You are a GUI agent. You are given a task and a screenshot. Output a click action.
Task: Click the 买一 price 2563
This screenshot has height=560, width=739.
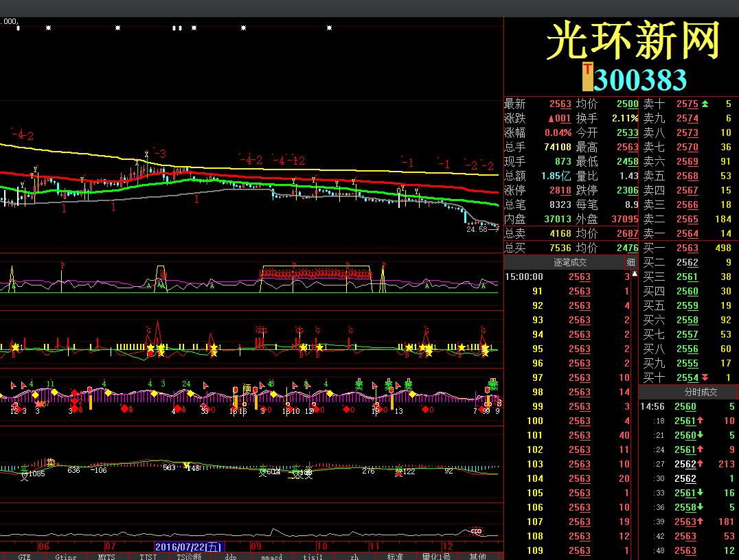[x=687, y=248]
